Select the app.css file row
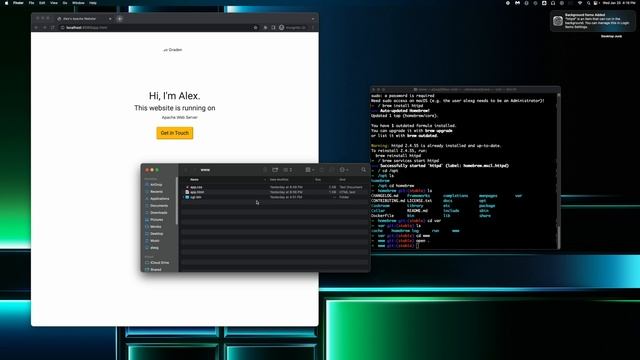 [x=274, y=187]
